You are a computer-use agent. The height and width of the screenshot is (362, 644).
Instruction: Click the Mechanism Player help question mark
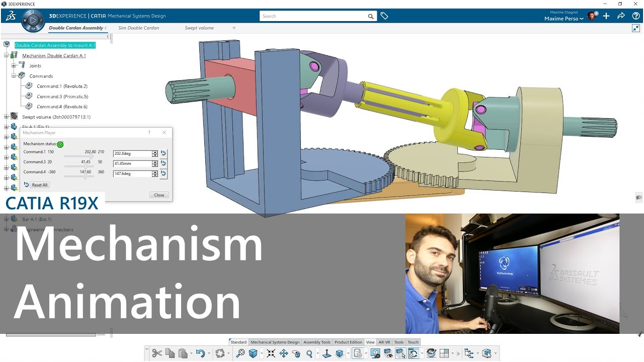149,133
